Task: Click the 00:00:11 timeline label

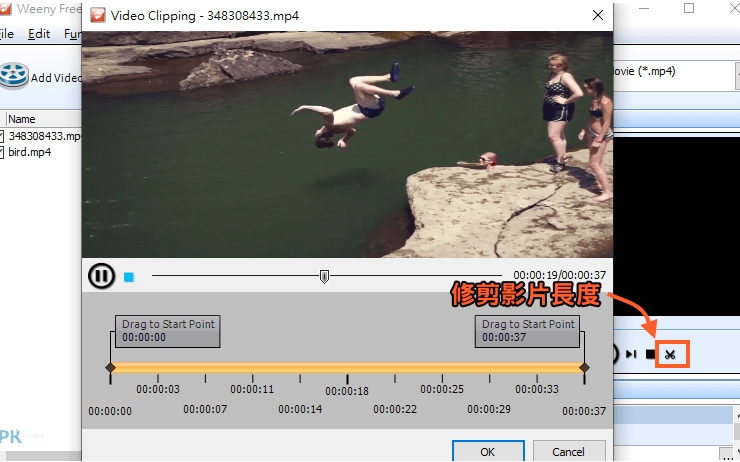Action: click(x=252, y=389)
